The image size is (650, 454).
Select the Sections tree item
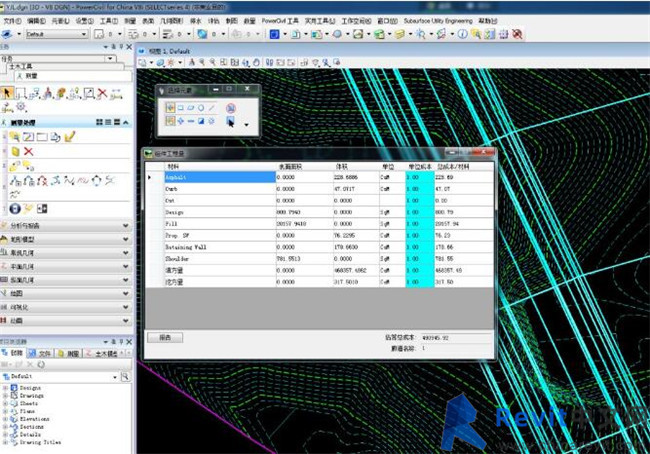(32, 427)
